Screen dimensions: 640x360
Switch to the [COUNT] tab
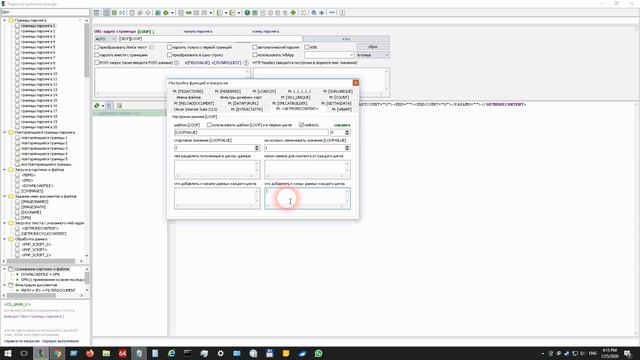click(x=339, y=98)
